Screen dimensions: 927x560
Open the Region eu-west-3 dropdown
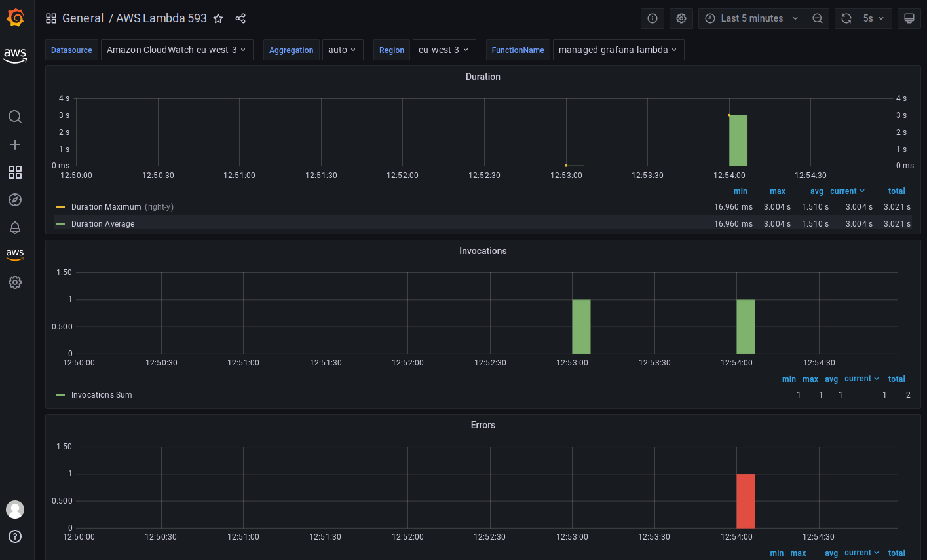(444, 50)
